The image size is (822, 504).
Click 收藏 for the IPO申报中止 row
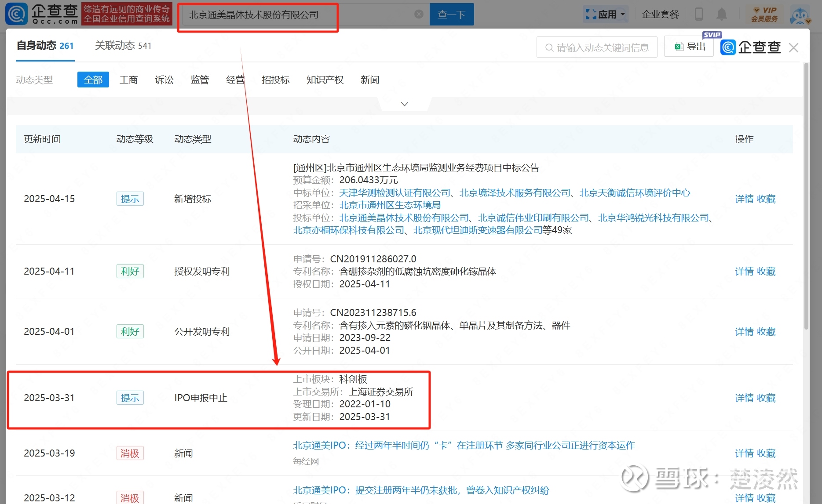tap(766, 398)
